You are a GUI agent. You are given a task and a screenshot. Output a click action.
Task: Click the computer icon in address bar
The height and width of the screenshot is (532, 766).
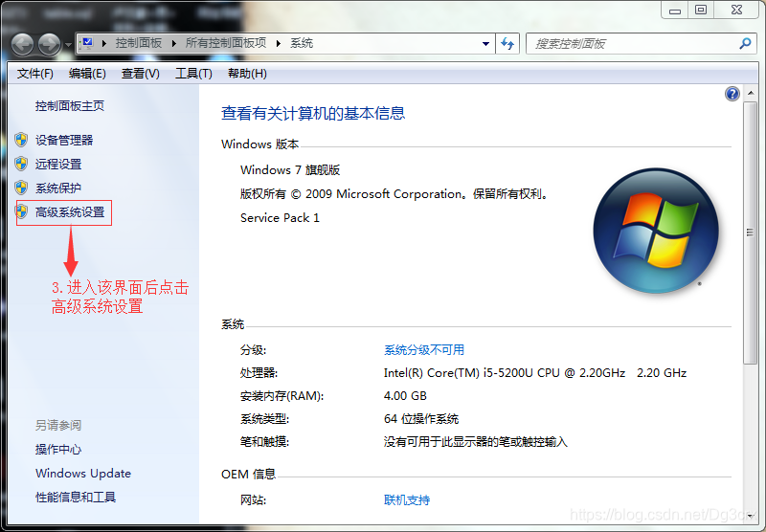click(x=87, y=43)
